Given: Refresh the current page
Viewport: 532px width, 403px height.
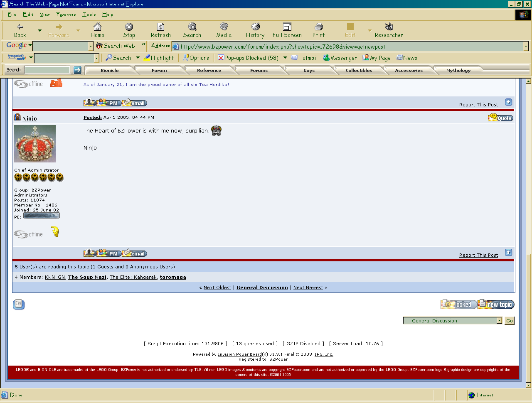Looking at the screenshot, I should [x=161, y=31].
